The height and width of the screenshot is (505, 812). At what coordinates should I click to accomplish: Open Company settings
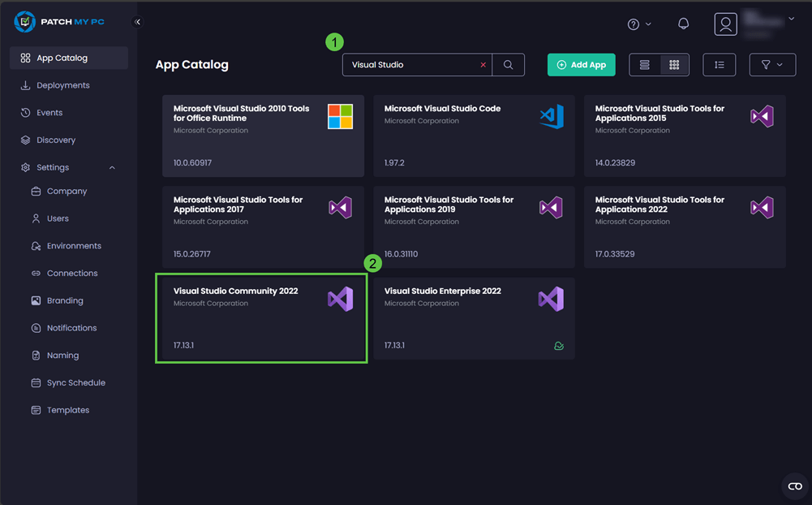(67, 192)
